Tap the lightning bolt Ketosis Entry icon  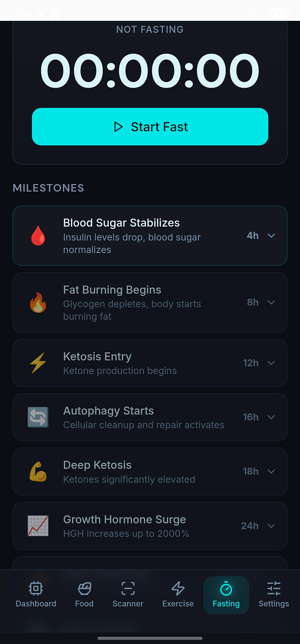click(x=38, y=363)
